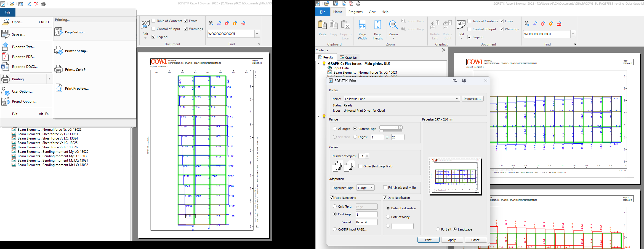Switch to Graphics tab in the Contents panel

coord(348,57)
